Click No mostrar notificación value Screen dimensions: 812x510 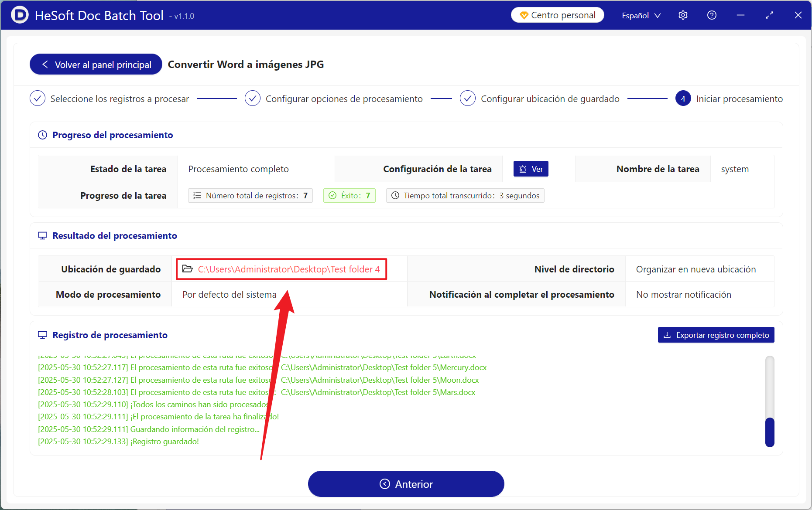(684, 295)
